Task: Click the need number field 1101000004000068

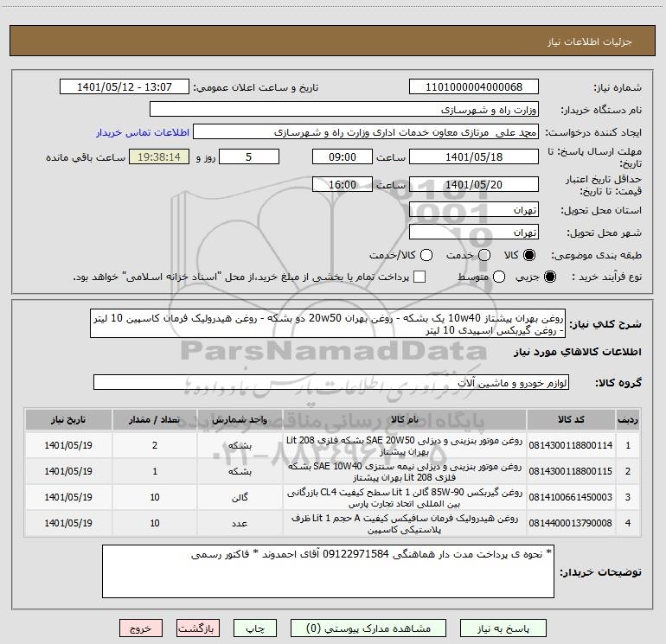Action: coord(474,87)
